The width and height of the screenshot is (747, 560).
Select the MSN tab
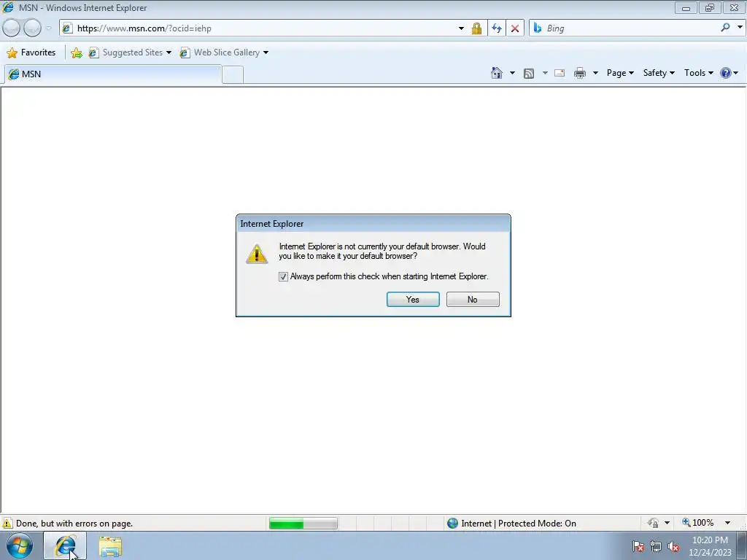pos(113,74)
